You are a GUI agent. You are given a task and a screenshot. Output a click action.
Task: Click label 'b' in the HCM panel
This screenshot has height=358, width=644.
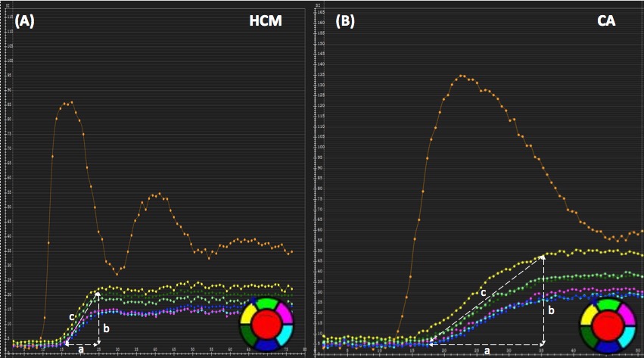(x=106, y=328)
